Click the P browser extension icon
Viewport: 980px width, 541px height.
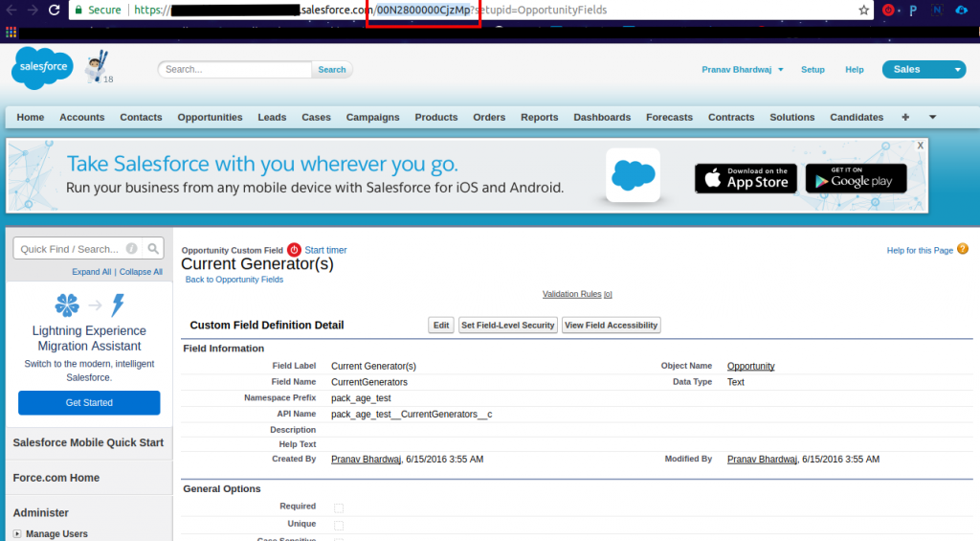[x=913, y=10]
